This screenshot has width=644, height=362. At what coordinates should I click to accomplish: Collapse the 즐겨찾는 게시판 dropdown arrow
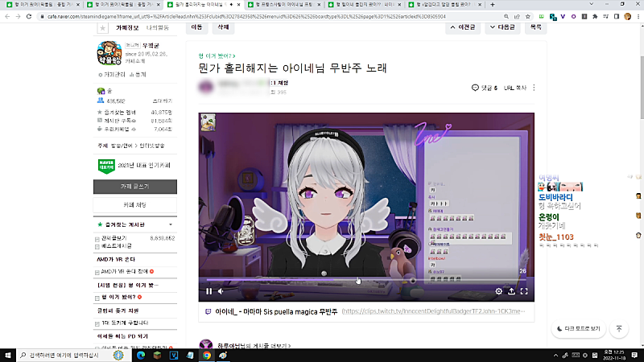click(171, 224)
